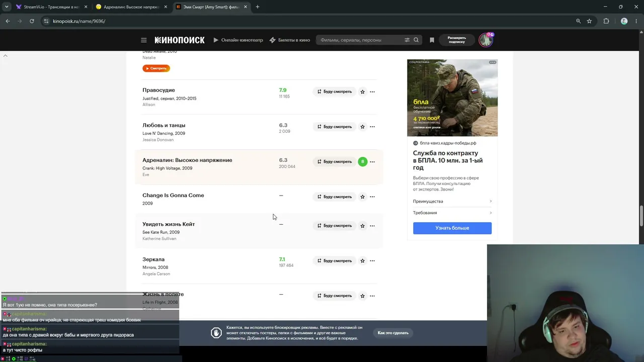
Task: Expand the Требования section in ad
Action: click(452, 213)
